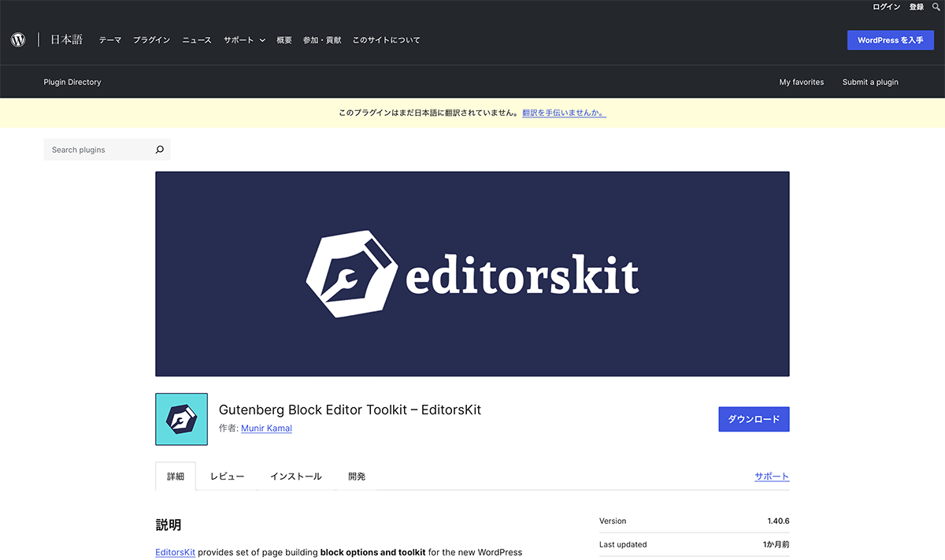945x560 pixels.
Task: Switch to the インストール tab
Action: [296, 477]
